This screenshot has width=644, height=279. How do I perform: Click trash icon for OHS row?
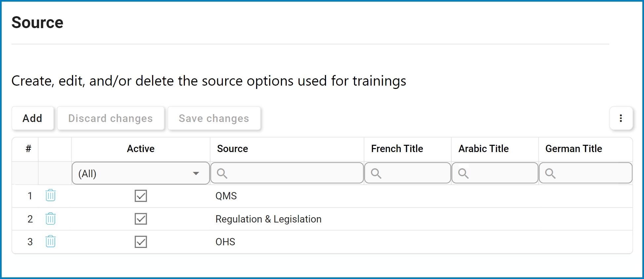pyautogui.click(x=51, y=241)
